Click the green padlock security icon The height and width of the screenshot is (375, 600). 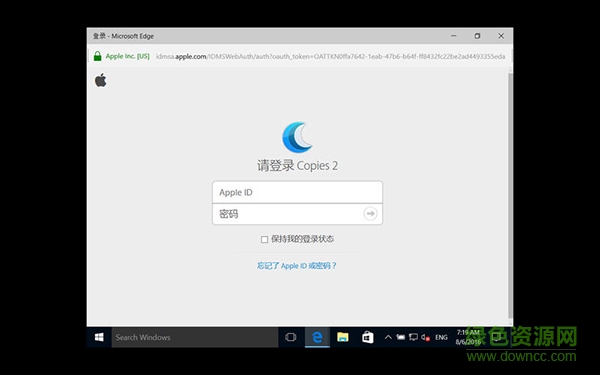pyautogui.click(x=98, y=56)
